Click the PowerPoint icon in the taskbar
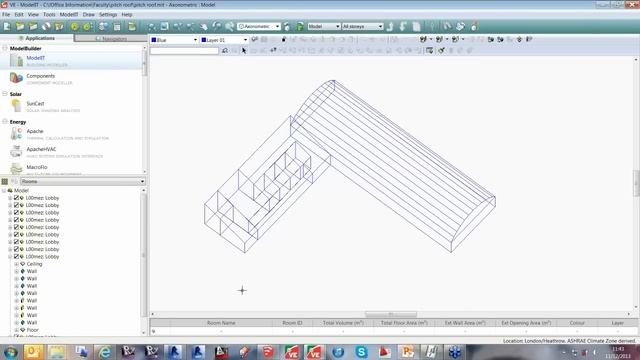The image size is (640, 360). 407,352
